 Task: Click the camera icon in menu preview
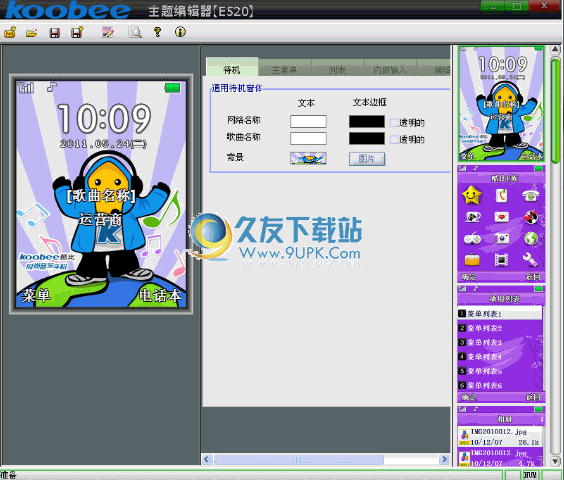click(501, 238)
